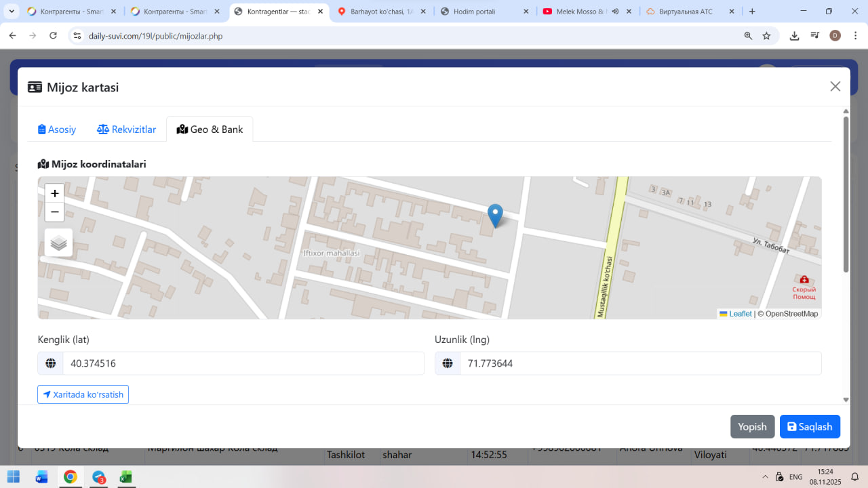
Task: Open the map layers control
Action: click(x=58, y=243)
